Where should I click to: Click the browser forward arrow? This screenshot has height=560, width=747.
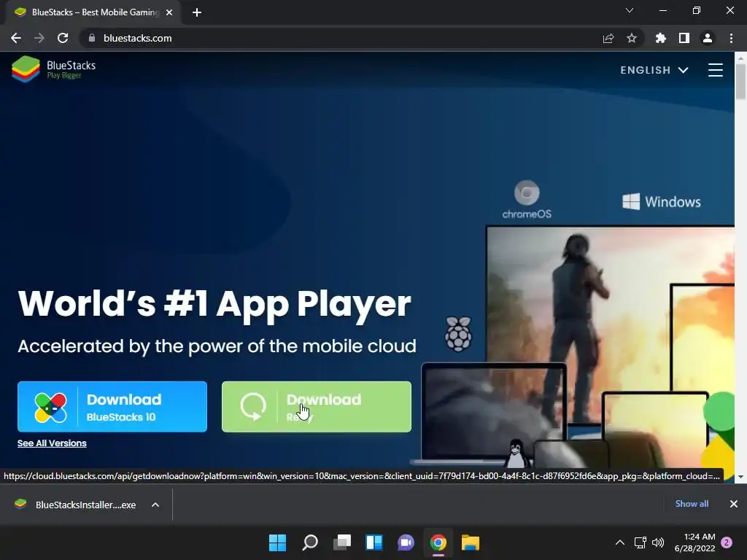(39, 38)
